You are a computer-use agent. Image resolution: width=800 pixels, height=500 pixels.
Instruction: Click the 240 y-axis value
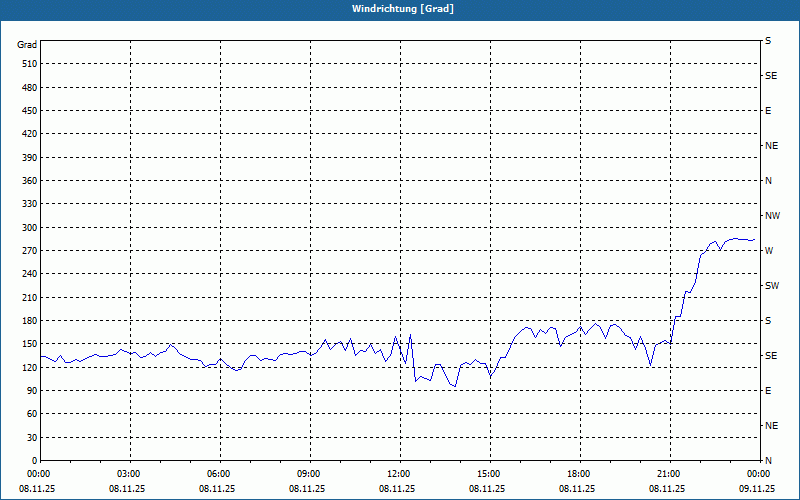(x=30, y=274)
